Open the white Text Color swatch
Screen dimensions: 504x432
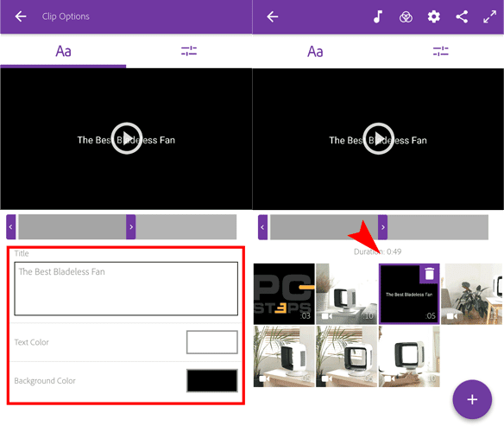pyautogui.click(x=212, y=342)
